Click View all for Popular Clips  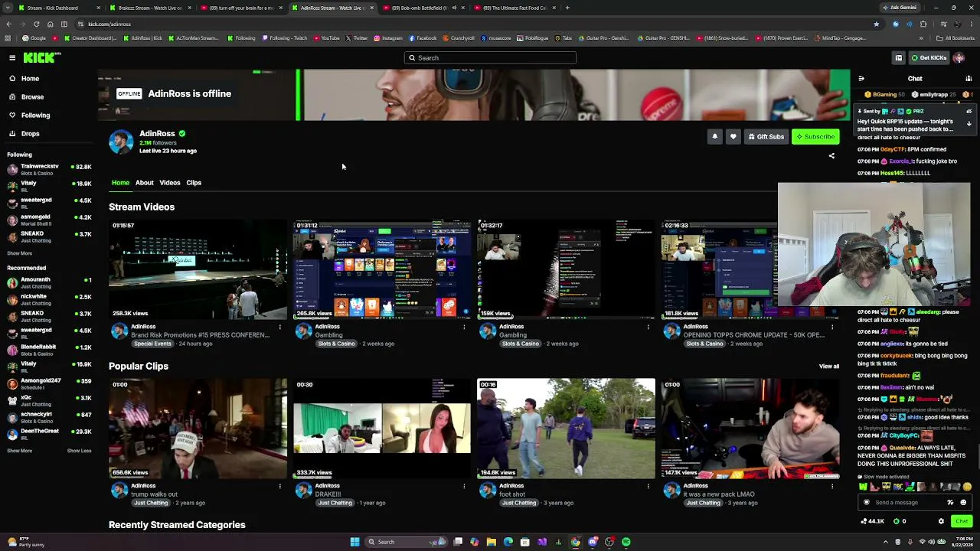point(829,367)
